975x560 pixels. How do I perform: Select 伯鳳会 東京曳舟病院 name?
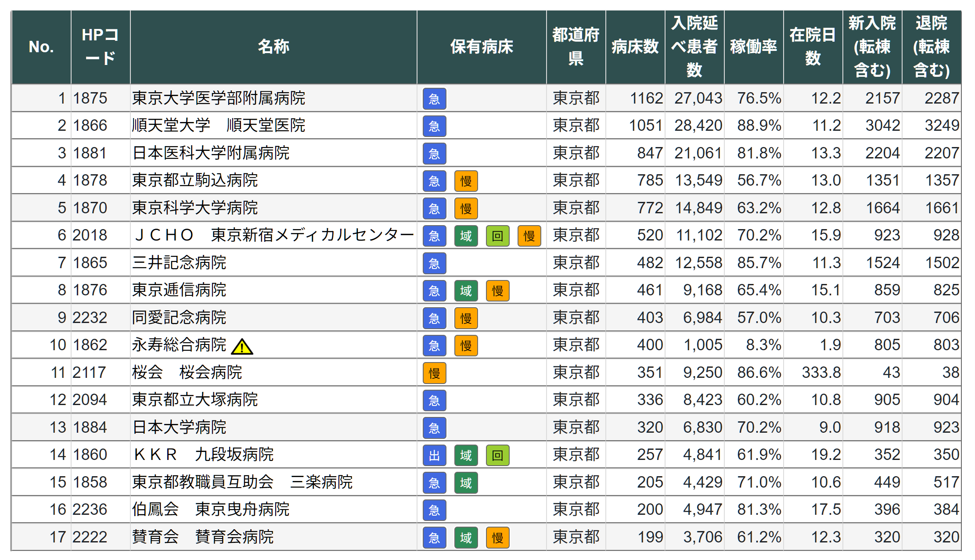click(211, 510)
